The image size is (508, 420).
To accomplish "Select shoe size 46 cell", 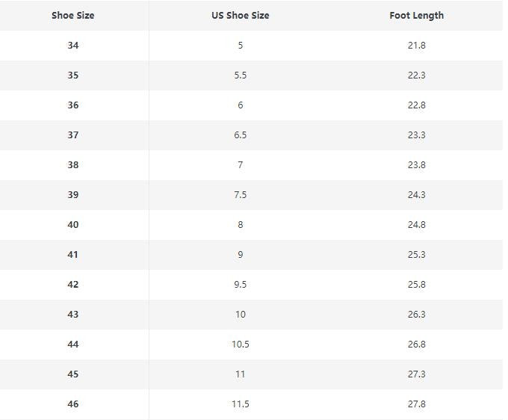I will click(73, 404).
